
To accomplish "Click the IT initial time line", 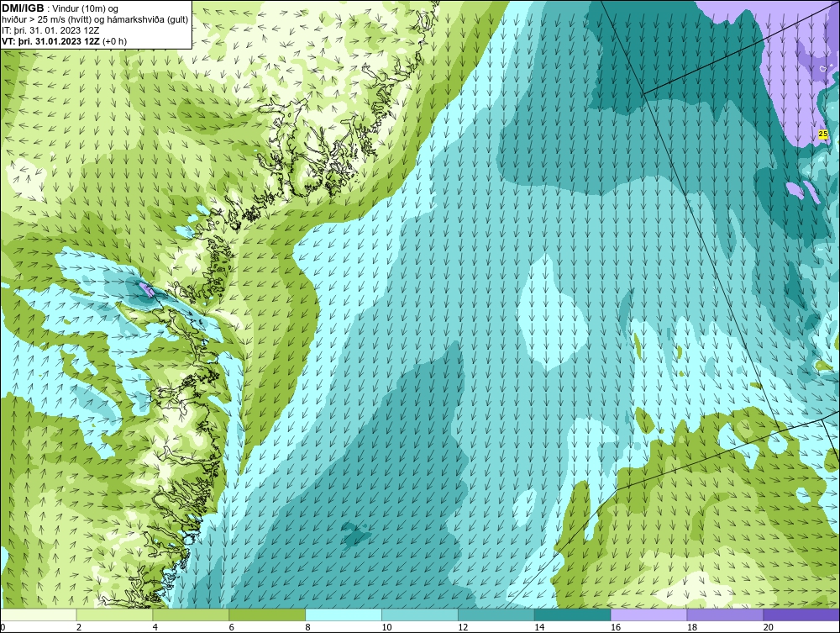I will [50, 30].
